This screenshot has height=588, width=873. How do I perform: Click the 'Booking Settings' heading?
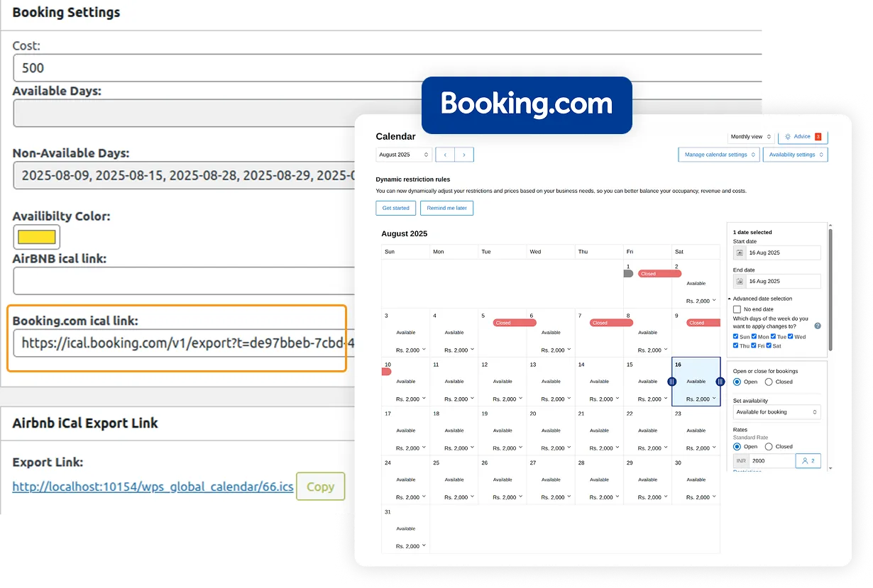coord(67,13)
